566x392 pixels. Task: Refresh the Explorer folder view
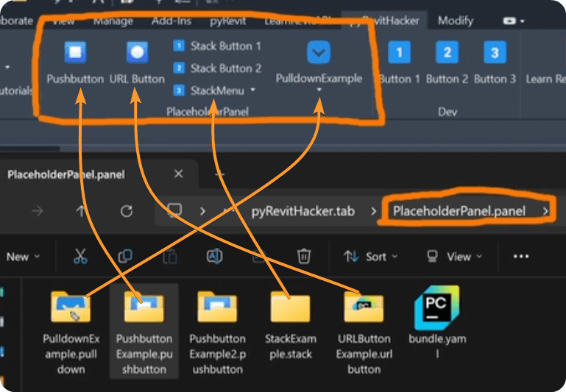(127, 211)
